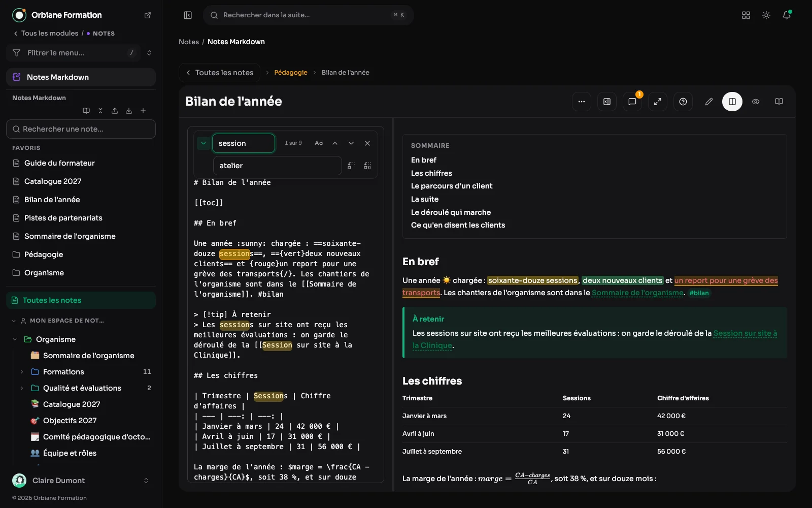Go back via Toutes les notes button

219,73
